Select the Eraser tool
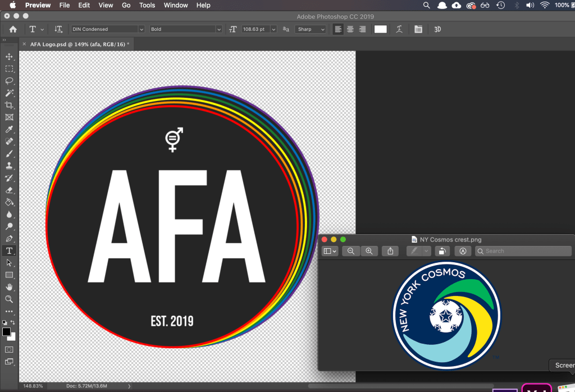The image size is (575, 392). click(x=9, y=190)
